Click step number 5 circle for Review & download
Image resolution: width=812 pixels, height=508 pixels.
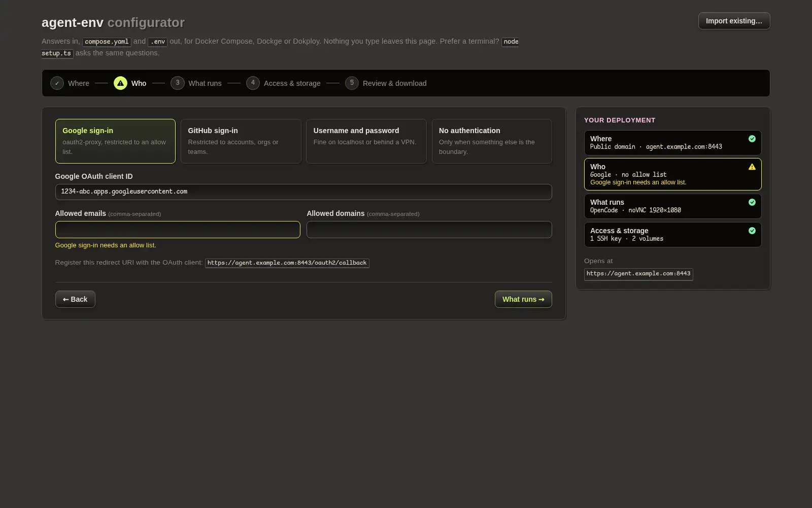coord(352,83)
